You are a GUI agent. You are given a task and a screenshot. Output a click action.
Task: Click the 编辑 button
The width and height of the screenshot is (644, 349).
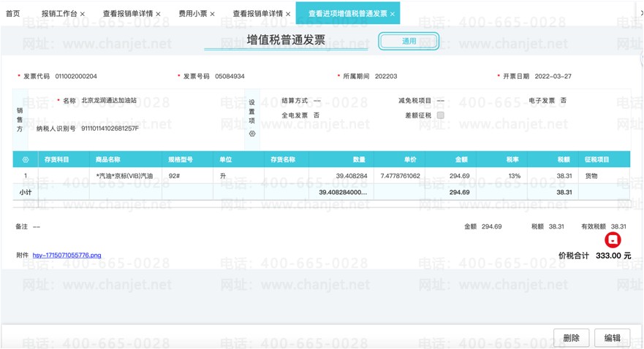click(613, 338)
